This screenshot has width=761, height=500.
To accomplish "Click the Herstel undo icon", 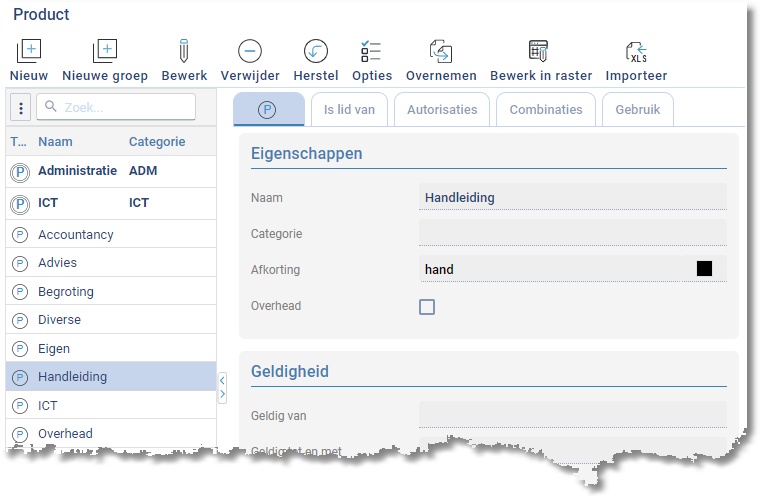I will [315, 52].
